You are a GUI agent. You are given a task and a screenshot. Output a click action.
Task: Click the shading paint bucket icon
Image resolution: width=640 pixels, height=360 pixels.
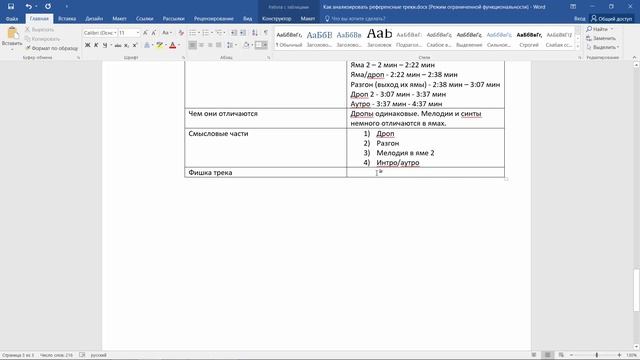click(246, 45)
